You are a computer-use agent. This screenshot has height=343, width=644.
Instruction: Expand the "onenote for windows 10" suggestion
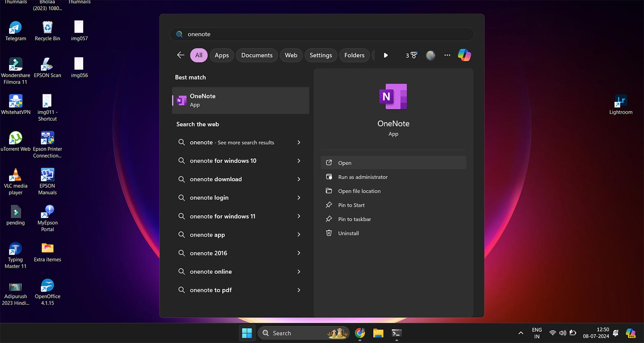tap(299, 161)
